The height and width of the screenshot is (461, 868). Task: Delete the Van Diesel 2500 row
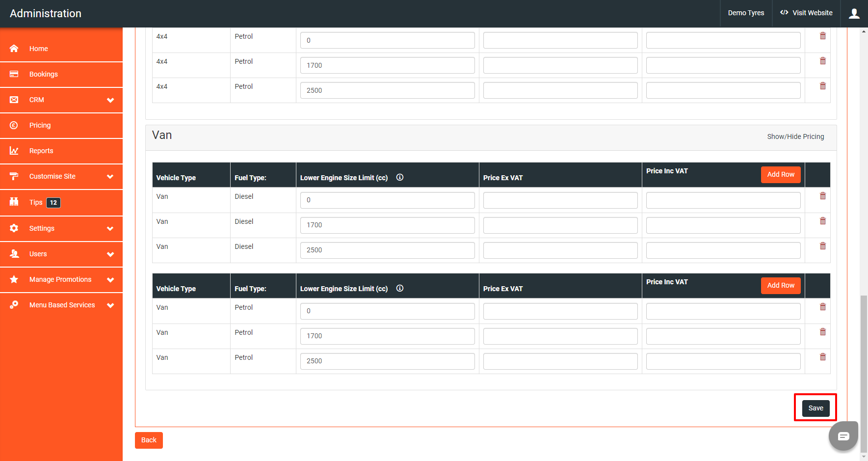[823, 245]
